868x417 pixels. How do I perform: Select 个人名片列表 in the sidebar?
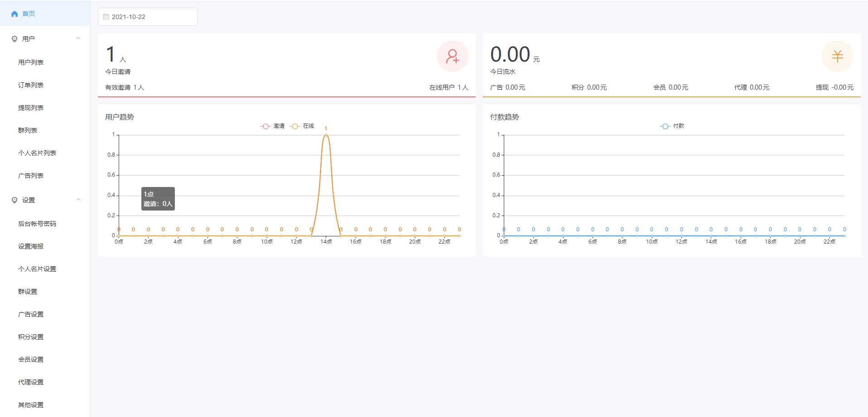click(x=37, y=153)
